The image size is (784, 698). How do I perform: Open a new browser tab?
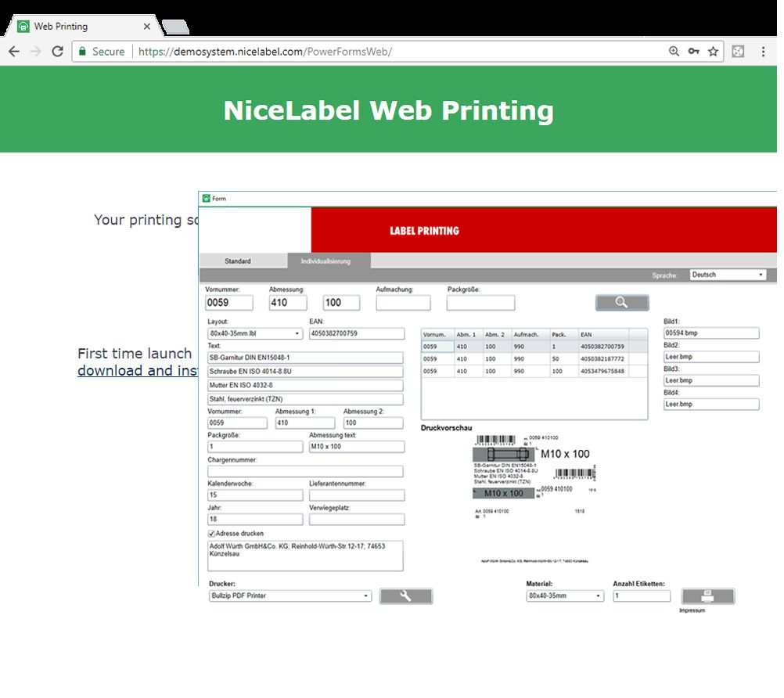tap(175, 27)
